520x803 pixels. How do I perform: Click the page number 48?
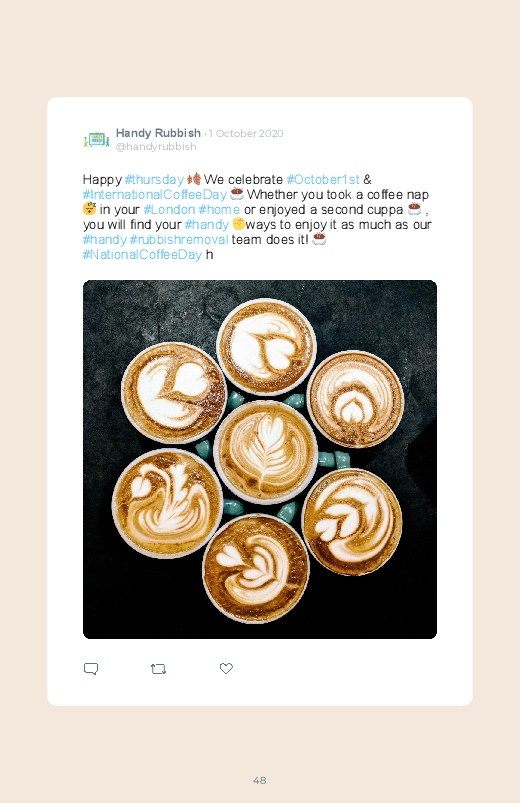[260, 780]
